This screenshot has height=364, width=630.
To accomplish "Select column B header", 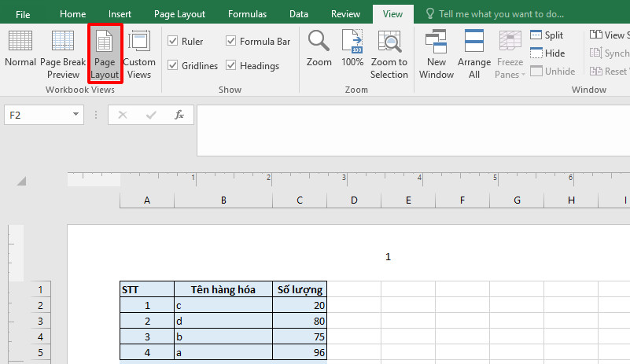I will pos(223,200).
